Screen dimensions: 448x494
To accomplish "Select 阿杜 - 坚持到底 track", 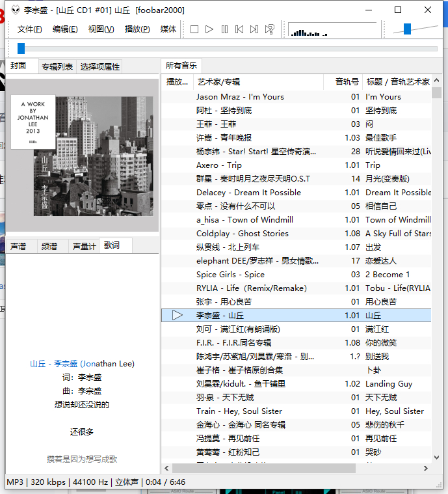I will (x=296, y=111).
